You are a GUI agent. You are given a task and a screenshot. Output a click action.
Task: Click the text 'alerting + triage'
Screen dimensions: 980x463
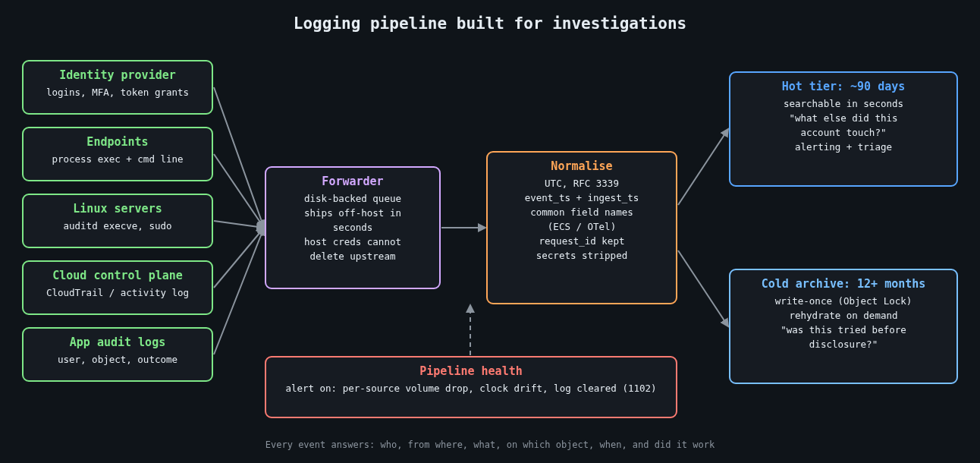(x=843, y=147)
